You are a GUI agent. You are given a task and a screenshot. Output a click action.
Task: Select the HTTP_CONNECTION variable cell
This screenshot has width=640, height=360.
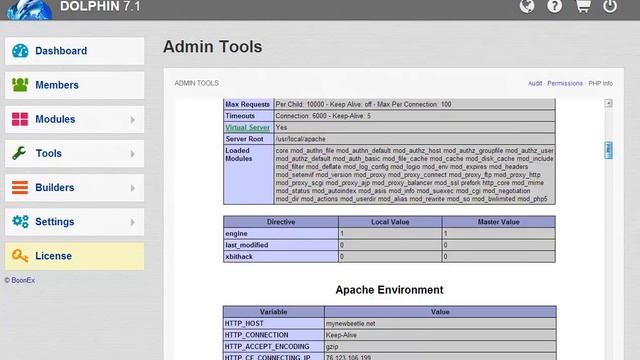click(x=273, y=335)
